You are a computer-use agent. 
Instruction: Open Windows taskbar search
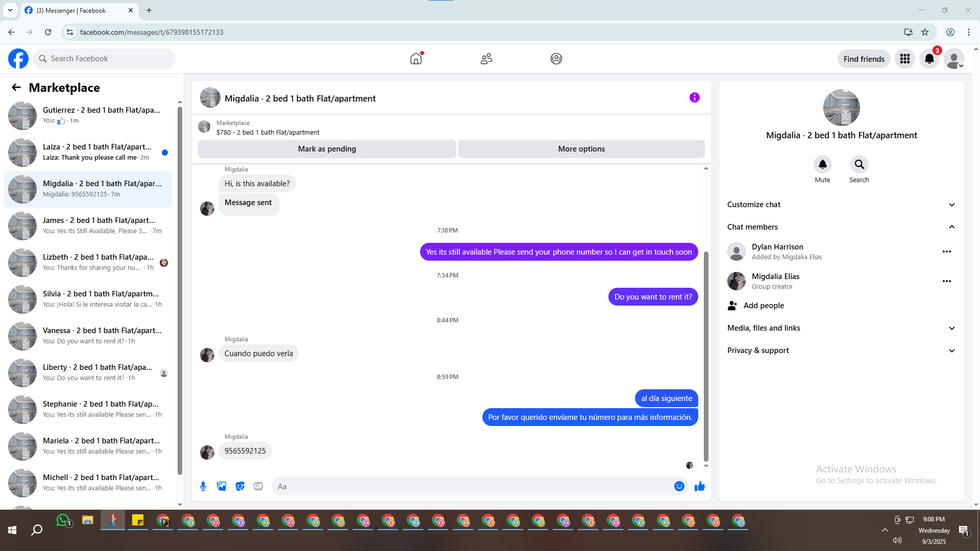click(x=37, y=531)
